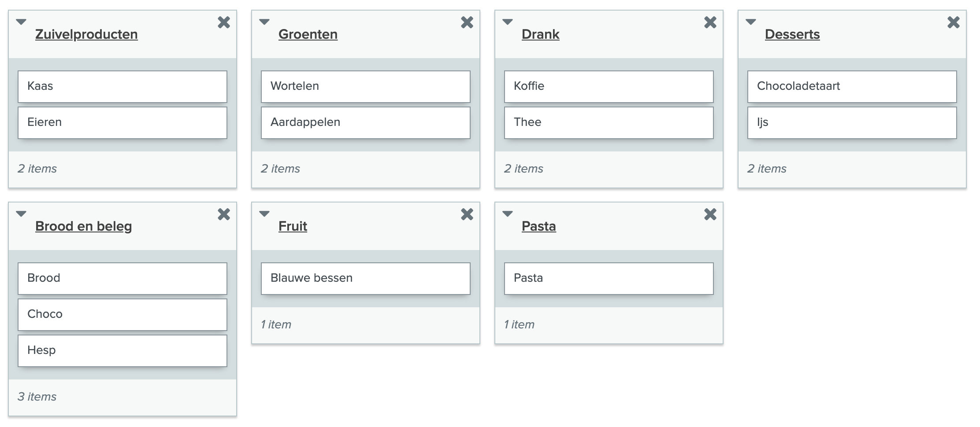The width and height of the screenshot is (980, 427).
Task: Close the Drank category card
Action: pos(710,22)
